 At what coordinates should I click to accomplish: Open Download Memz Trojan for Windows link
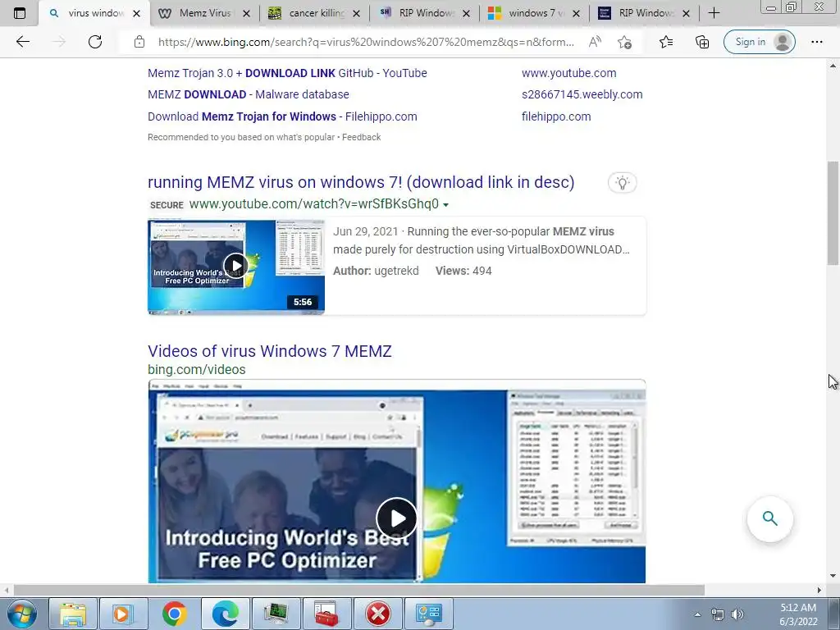coord(282,116)
